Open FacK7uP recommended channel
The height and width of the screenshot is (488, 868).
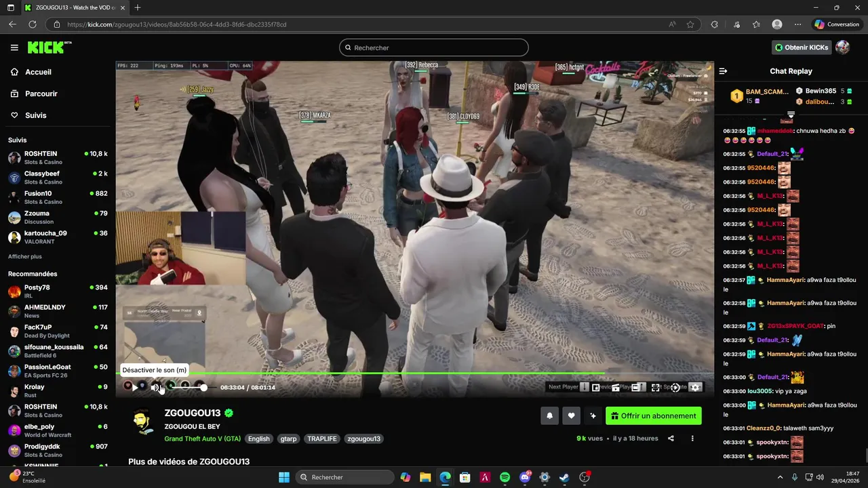(x=58, y=331)
